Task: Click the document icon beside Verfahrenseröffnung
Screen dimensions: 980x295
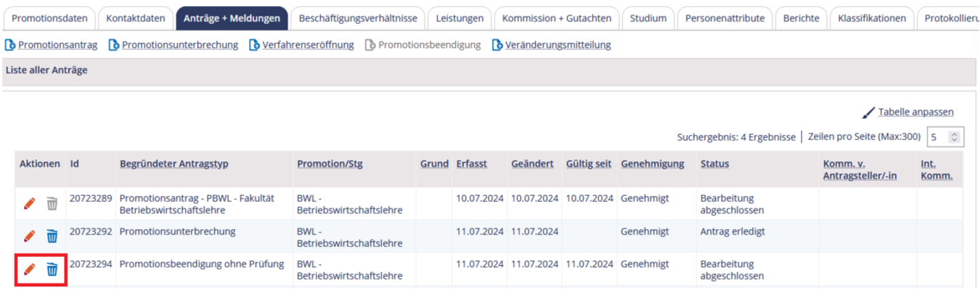Action: pyautogui.click(x=254, y=46)
